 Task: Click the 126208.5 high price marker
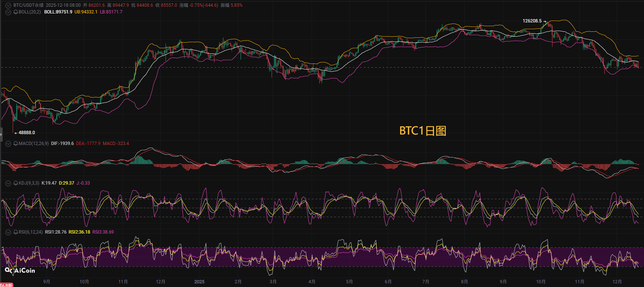(532, 21)
